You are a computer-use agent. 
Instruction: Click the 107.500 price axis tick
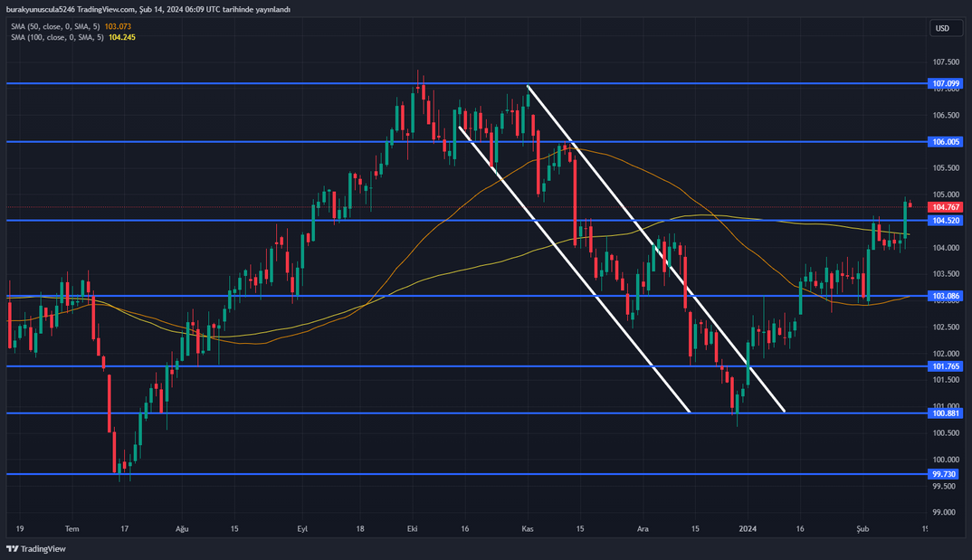pos(946,62)
